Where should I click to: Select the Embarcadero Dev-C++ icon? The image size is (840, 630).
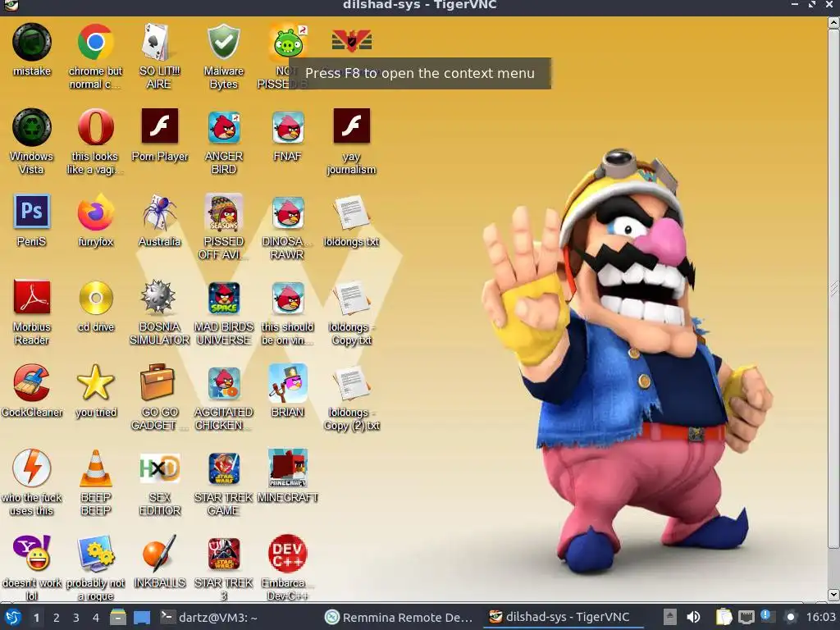288,553
